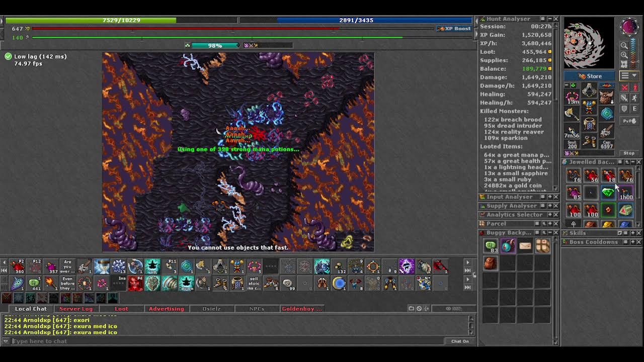This screenshot has height=362, width=644.
Task: Click the XP Boost button
Action: point(455,29)
